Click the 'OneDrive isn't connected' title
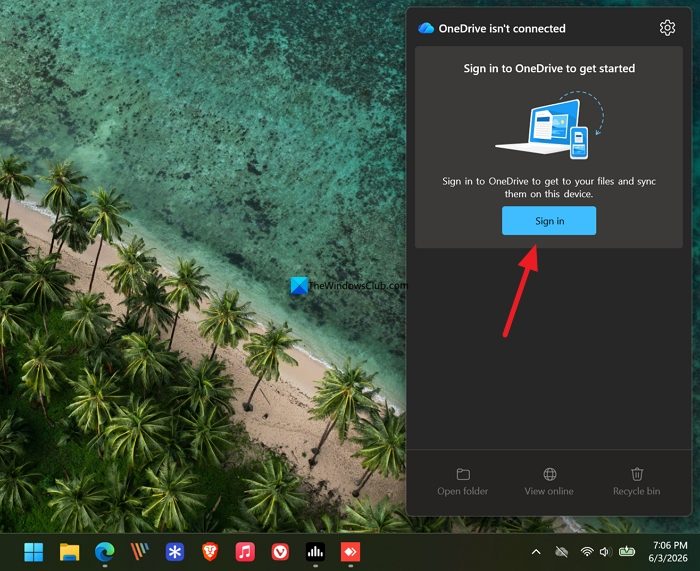Viewport: 700px width, 571px height. [502, 29]
